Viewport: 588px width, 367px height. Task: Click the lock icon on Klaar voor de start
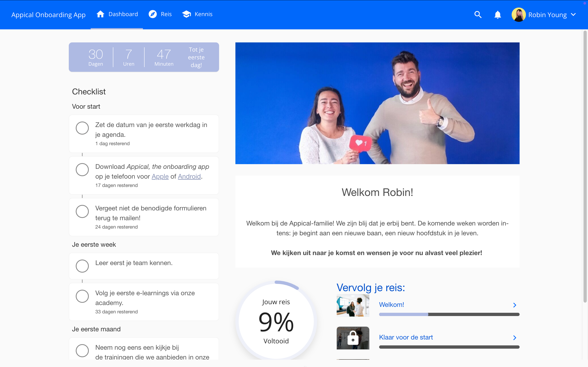pyautogui.click(x=353, y=338)
